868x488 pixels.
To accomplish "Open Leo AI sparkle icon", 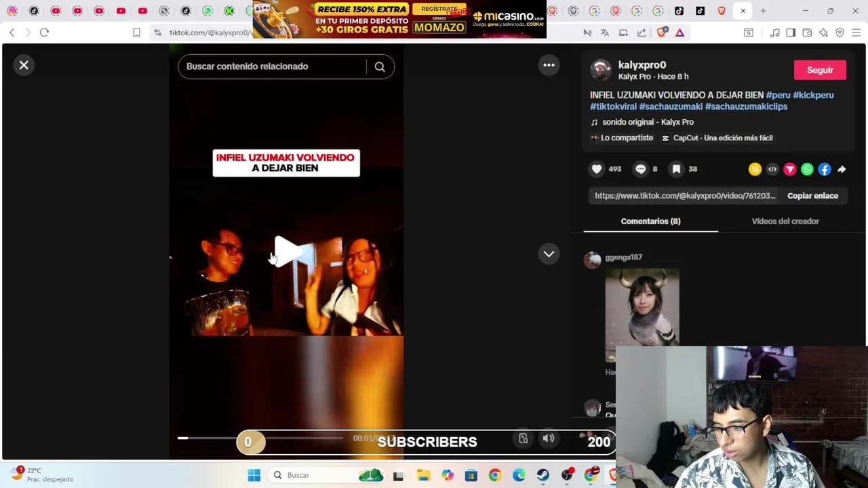I will tap(823, 33).
